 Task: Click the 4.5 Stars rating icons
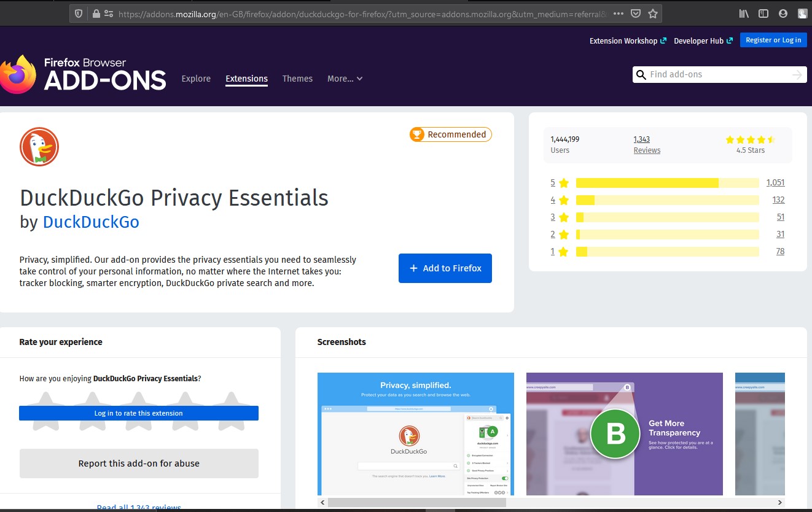[x=751, y=139]
